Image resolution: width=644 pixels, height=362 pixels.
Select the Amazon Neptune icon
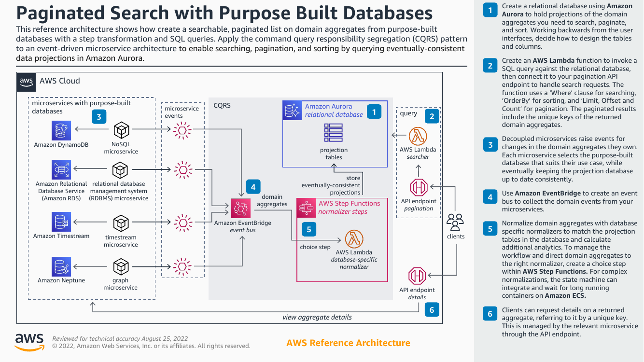(x=61, y=266)
